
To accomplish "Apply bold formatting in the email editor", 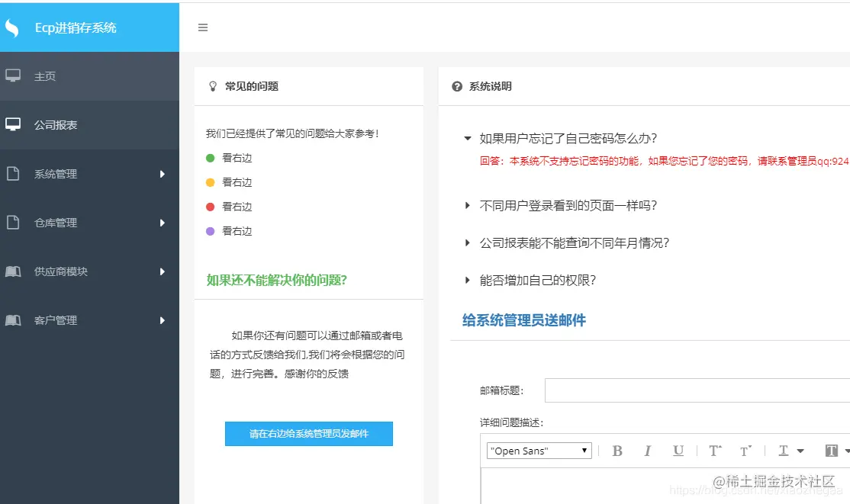I will (x=617, y=451).
